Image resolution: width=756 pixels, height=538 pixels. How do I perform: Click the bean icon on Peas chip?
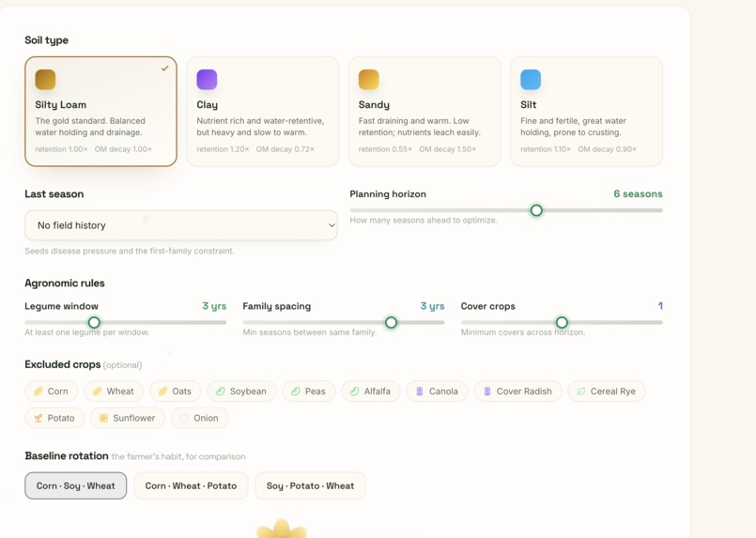(296, 392)
